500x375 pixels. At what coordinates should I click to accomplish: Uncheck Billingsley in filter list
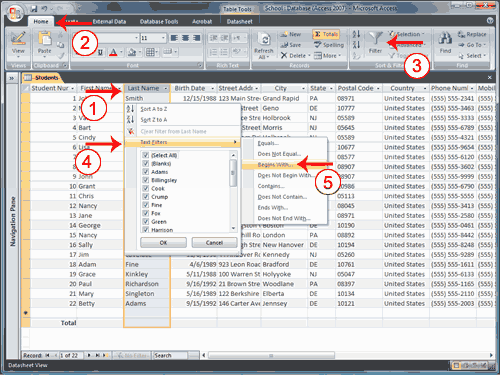(146, 180)
